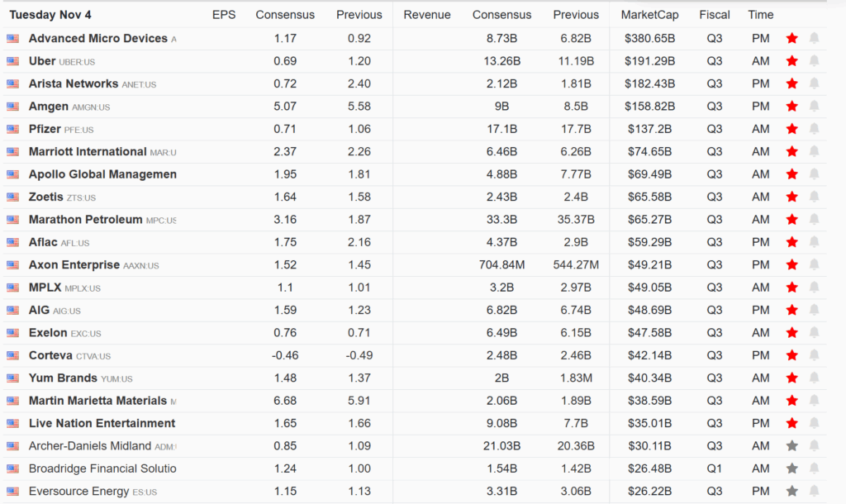Enable the watchlist star for Archer-Daniels Midland
The height and width of the screenshot is (504, 846).
click(791, 445)
